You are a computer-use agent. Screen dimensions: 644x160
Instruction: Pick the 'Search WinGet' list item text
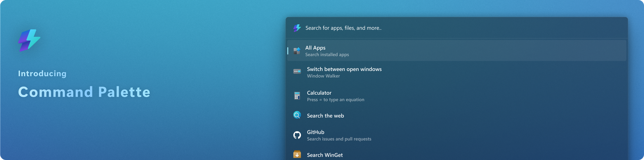pos(325,155)
